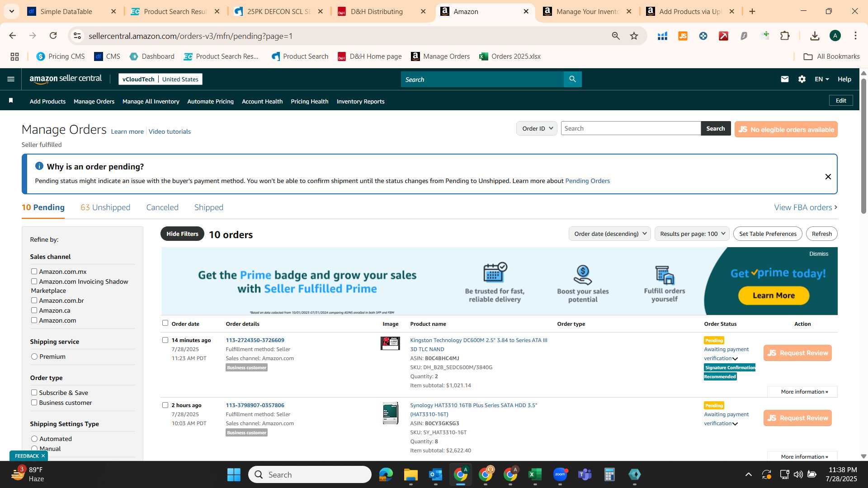Switch to the Shipped orders tab
868x488 pixels.
209,207
